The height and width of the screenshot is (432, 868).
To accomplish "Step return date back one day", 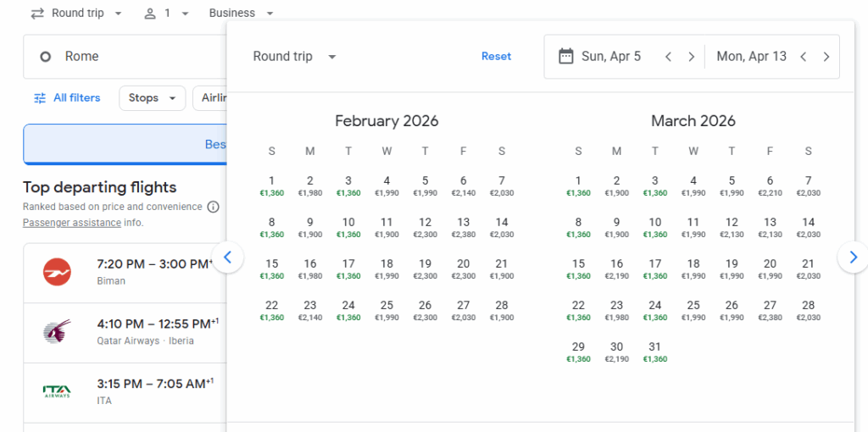I will pos(803,57).
